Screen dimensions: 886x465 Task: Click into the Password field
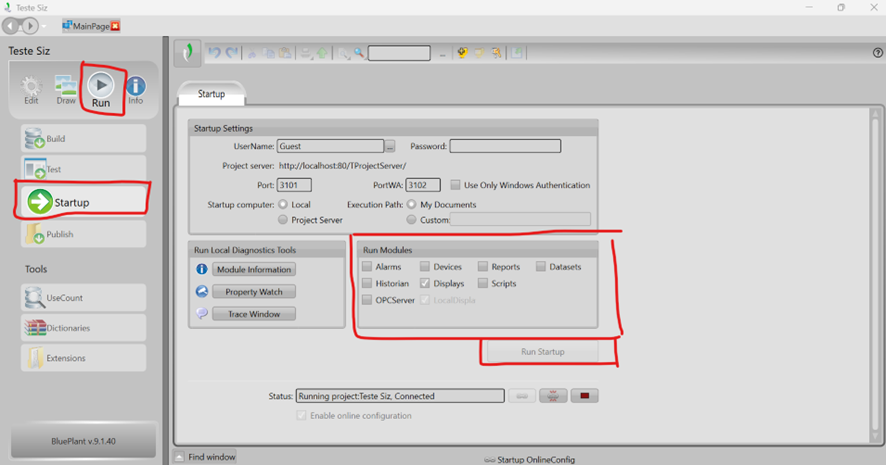pyautogui.click(x=504, y=146)
